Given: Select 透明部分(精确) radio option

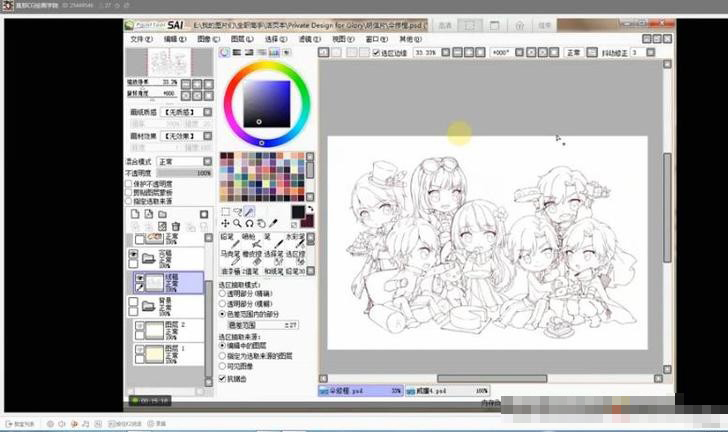Looking at the screenshot, I should point(222,294).
